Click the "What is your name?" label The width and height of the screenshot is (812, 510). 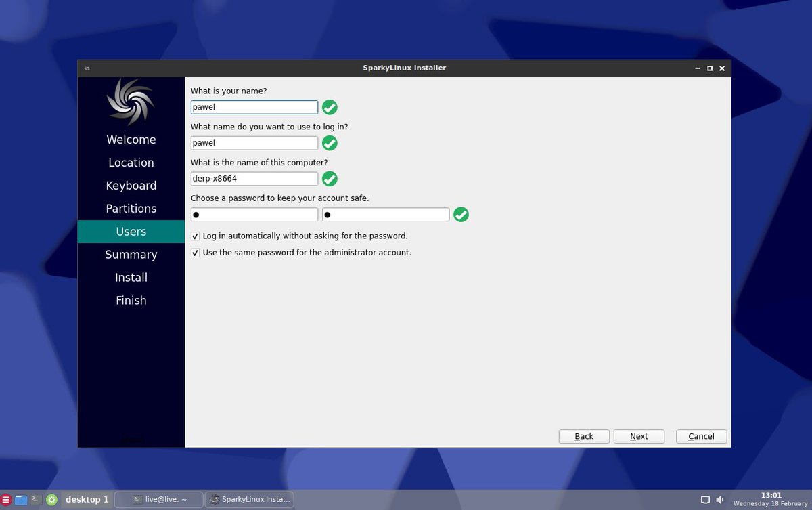(229, 91)
